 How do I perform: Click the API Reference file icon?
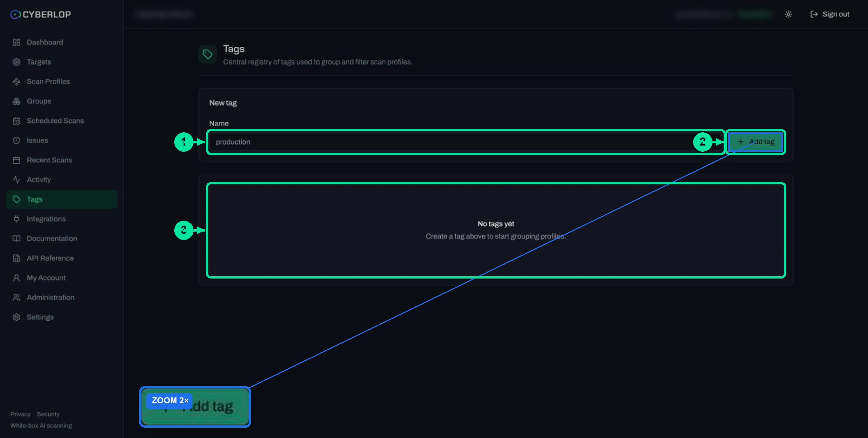click(16, 258)
